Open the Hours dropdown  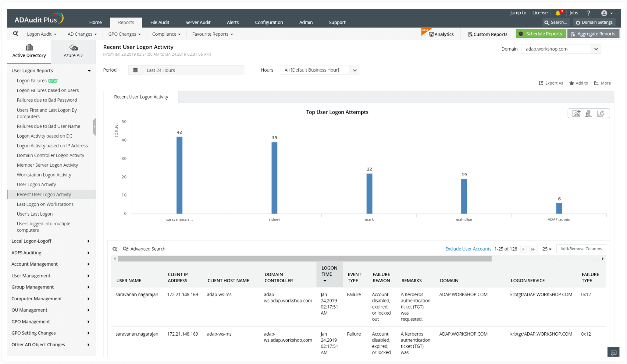354,70
